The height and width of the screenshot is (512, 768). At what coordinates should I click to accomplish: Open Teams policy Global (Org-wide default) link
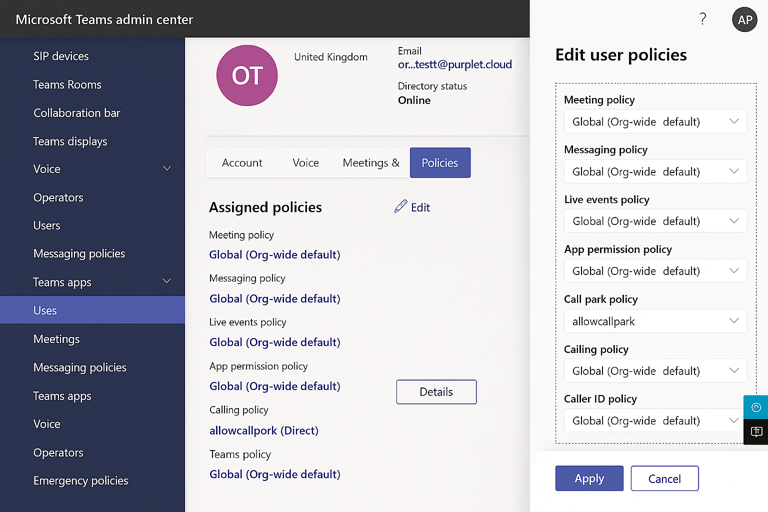pos(274,474)
